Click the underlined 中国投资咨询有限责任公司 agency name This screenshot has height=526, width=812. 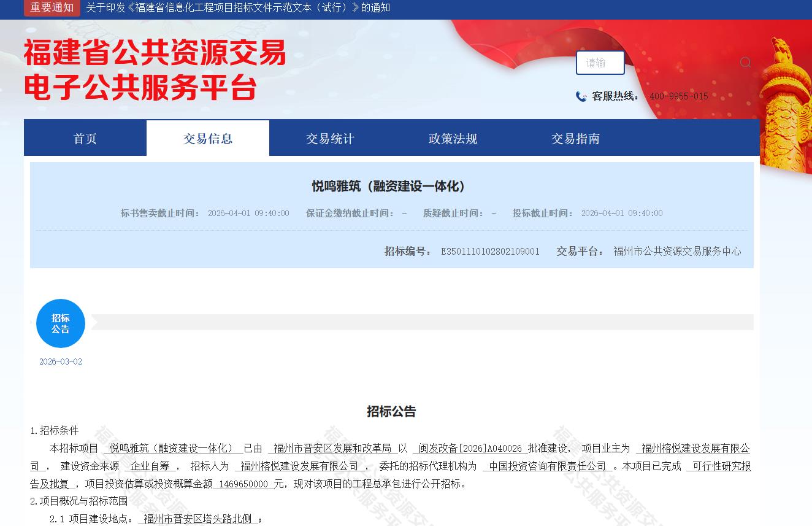[x=548, y=466]
